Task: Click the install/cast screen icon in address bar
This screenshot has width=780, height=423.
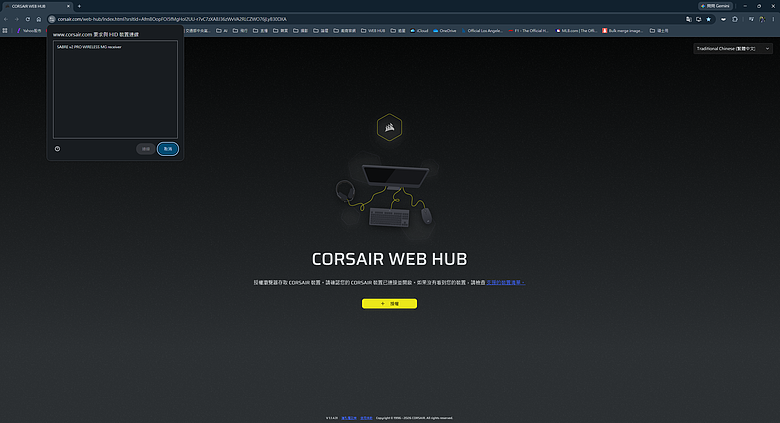Action: click(698, 19)
